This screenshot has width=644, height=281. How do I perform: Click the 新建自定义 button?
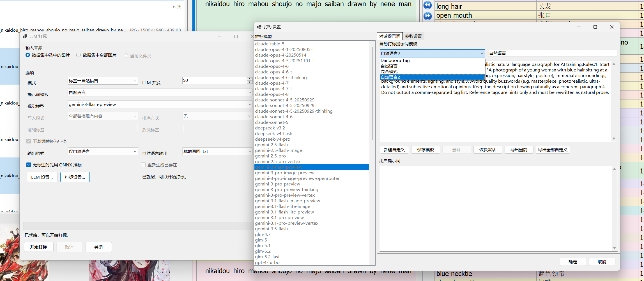pos(394,150)
